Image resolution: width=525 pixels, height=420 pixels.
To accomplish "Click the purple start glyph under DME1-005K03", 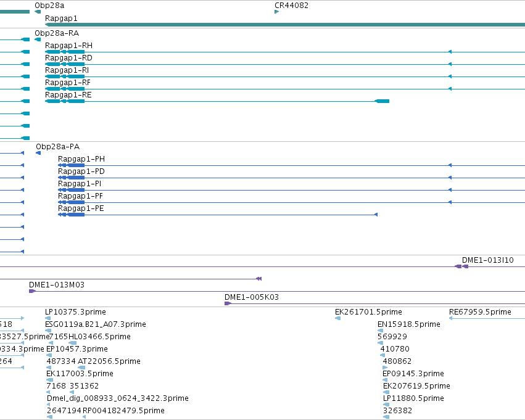I will 228,303.
